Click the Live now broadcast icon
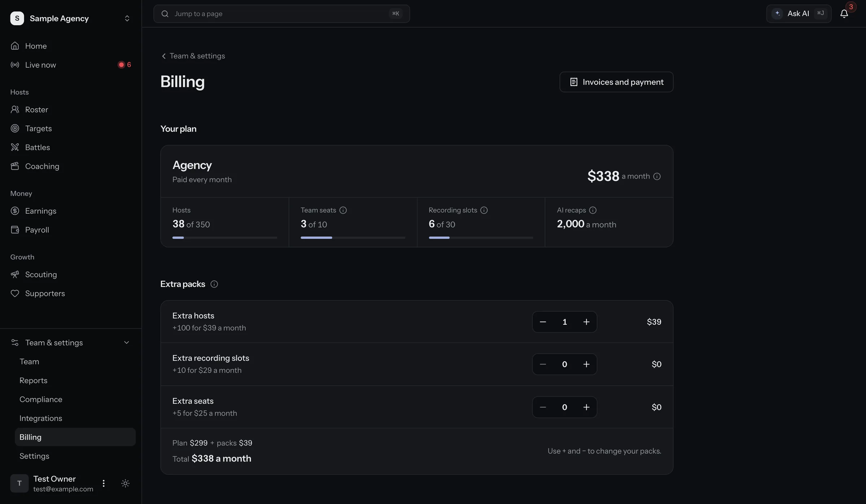Screen dimensions: 866x504 coord(15,65)
